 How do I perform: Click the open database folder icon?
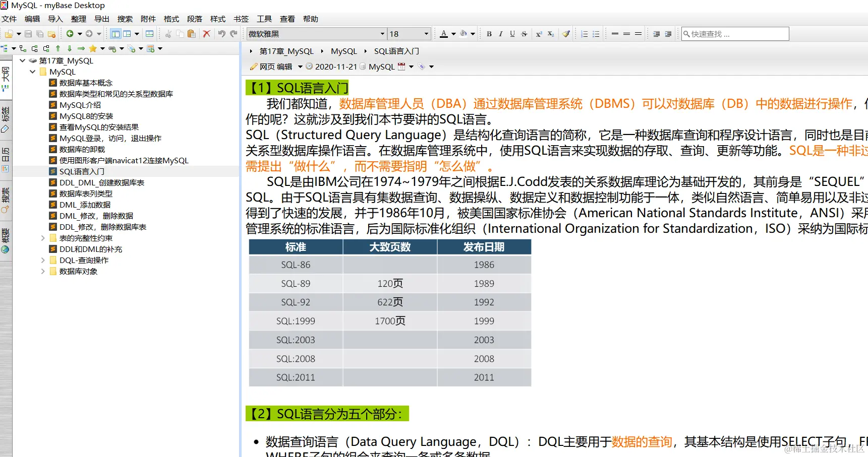9,34
